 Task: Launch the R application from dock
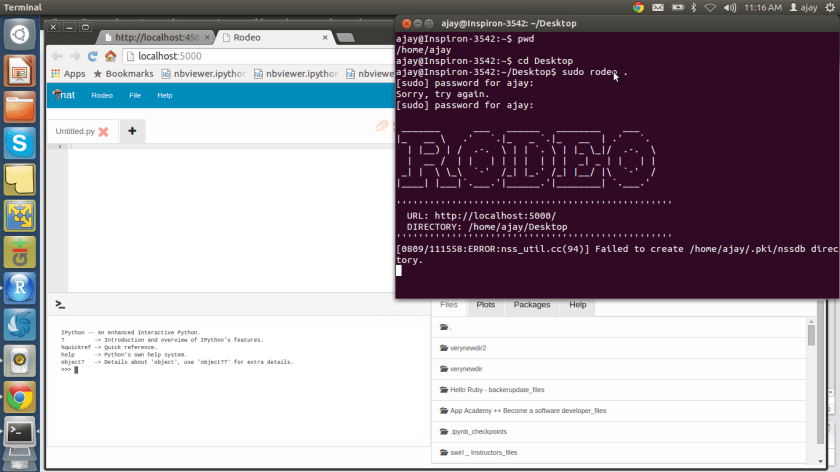coord(20,288)
